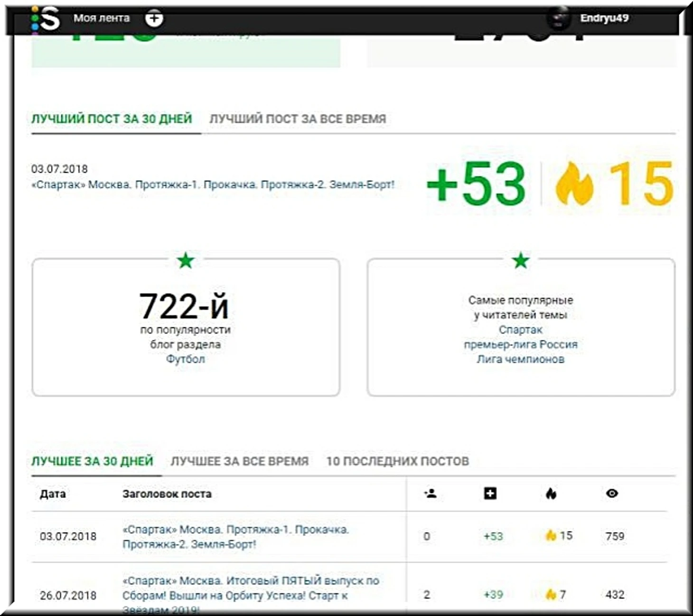The width and height of the screenshot is (693, 616).
Task: Click the flame icon next to 15 in table
Action: [x=551, y=536]
